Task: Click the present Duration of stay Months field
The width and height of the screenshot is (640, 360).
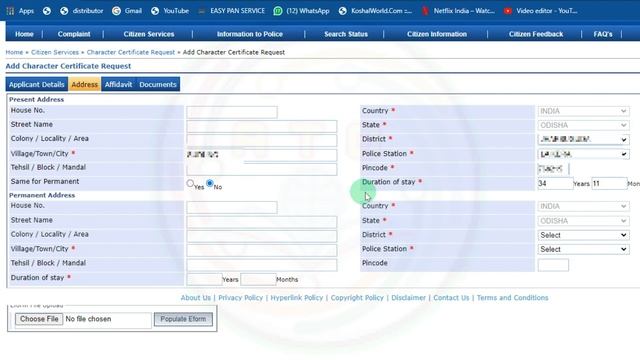Action: [x=609, y=184]
